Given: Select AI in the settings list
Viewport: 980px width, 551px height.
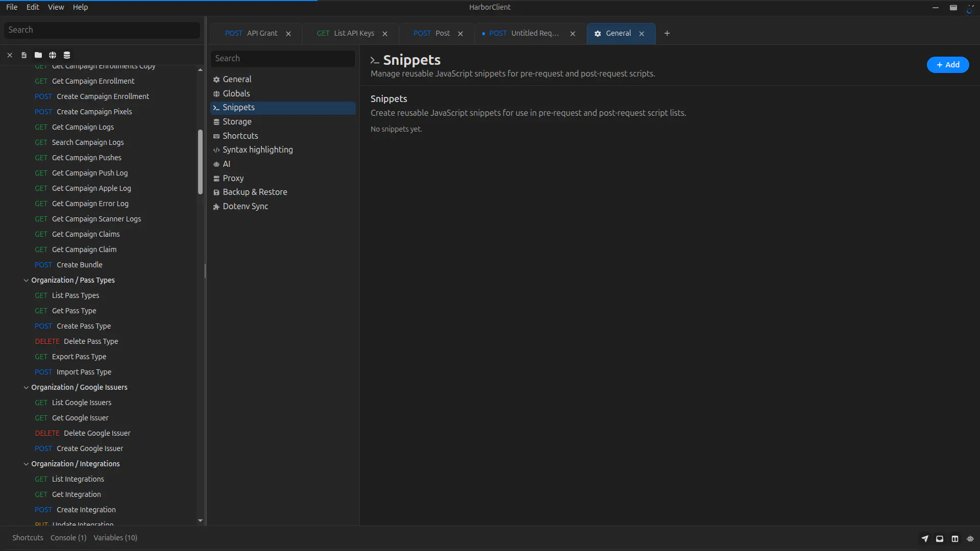Looking at the screenshot, I should [283, 164].
